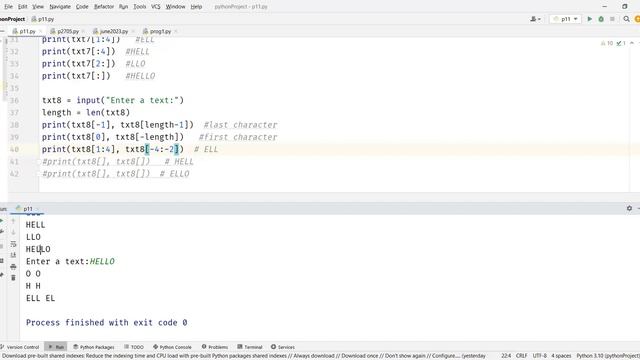Open the Tools menu
The image size is (640, 360).
(x=140, y=7)
